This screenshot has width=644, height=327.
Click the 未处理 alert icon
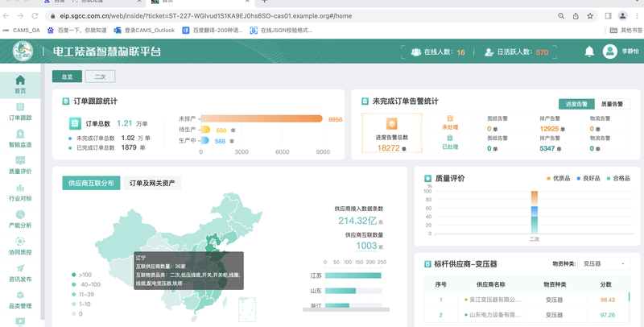[x=450, y=118]
